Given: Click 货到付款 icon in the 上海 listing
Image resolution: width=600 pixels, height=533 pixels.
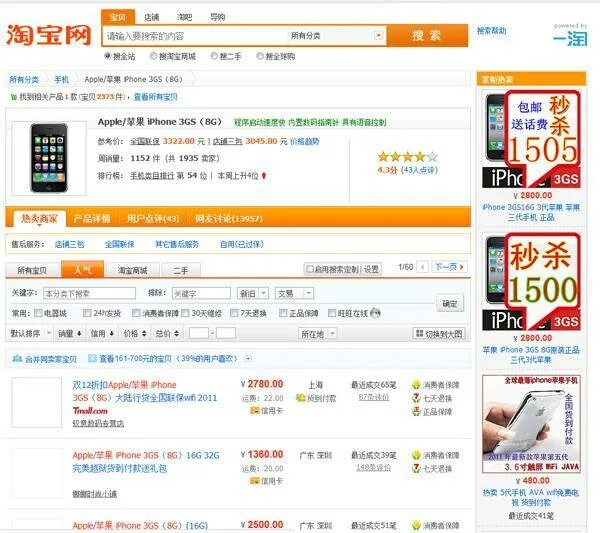Looking at the screenshot, I should click(x=301, y=398).
